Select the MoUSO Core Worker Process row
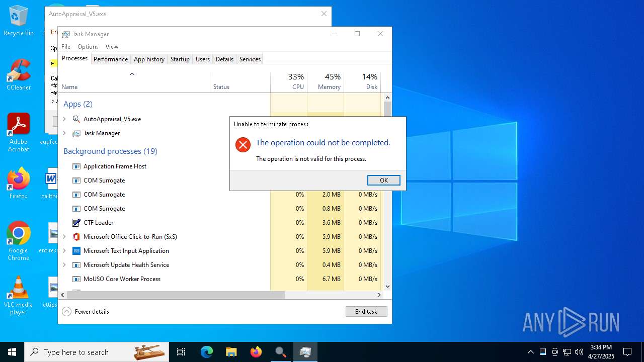Screen dimensions: 644x362 (x=220, y=279)
